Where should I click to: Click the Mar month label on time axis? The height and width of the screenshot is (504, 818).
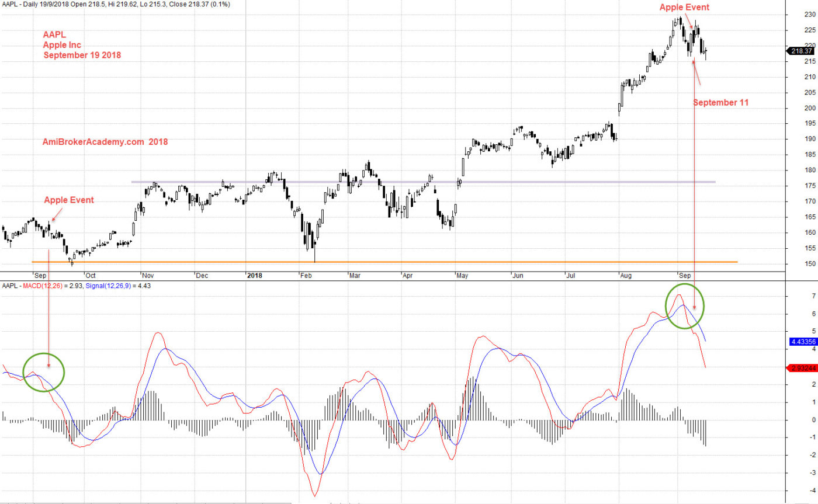click(x=355, y=275)
